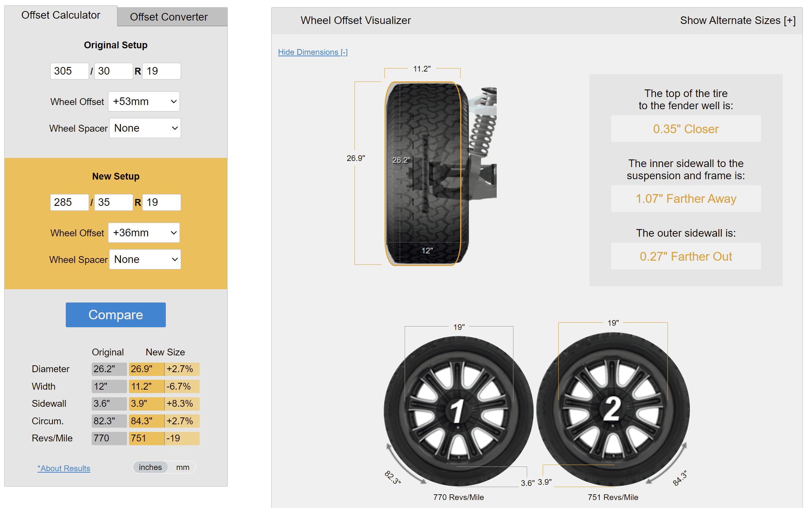Expand Show Alternate Sizes [+]
The height and width of the screenshot is (508, 812).
(738, 21)
